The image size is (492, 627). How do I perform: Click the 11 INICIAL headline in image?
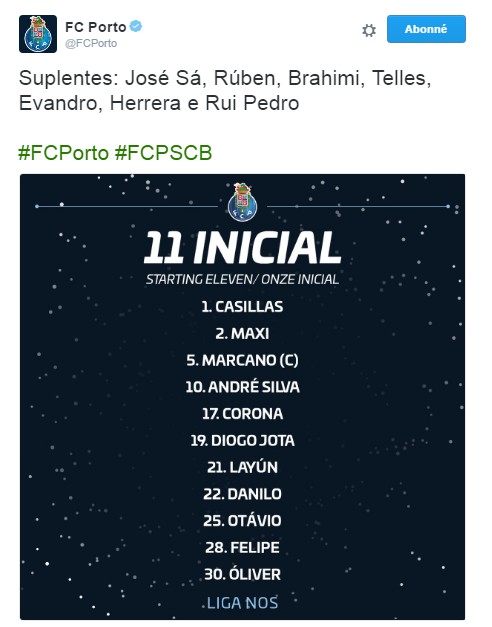click(x=242, y=248)
